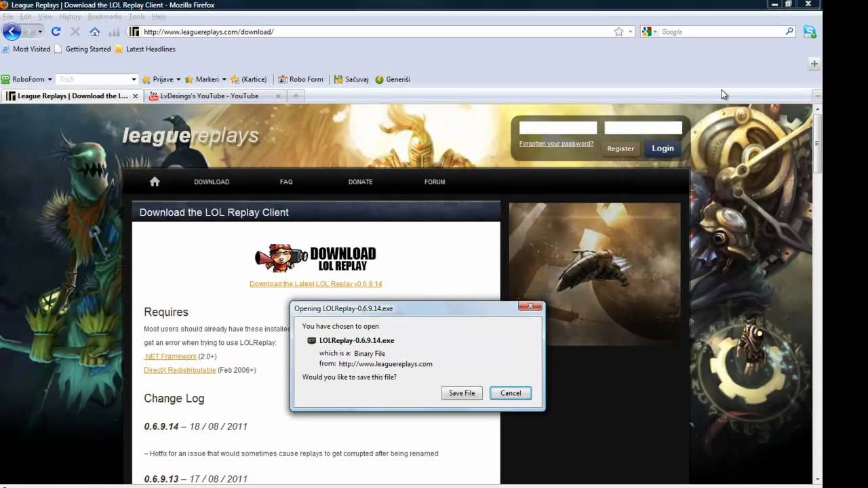Open the View menu

[x=45, y=16]
